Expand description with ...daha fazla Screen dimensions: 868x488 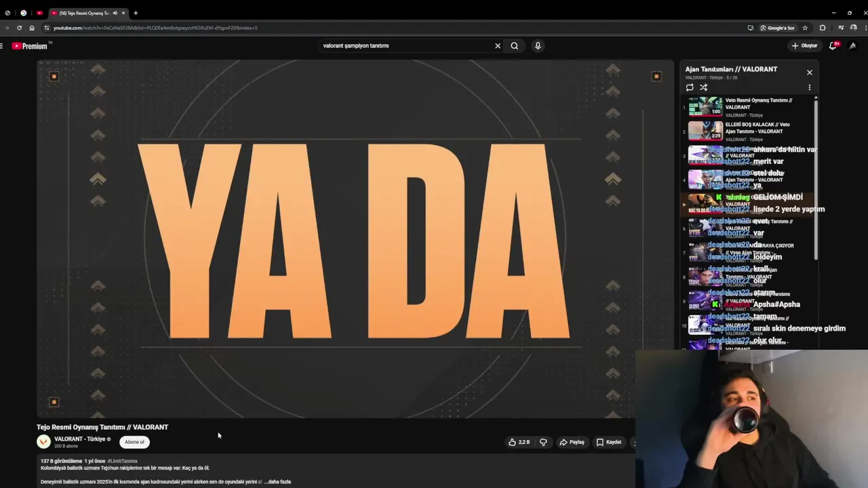(x=277, y=482)
